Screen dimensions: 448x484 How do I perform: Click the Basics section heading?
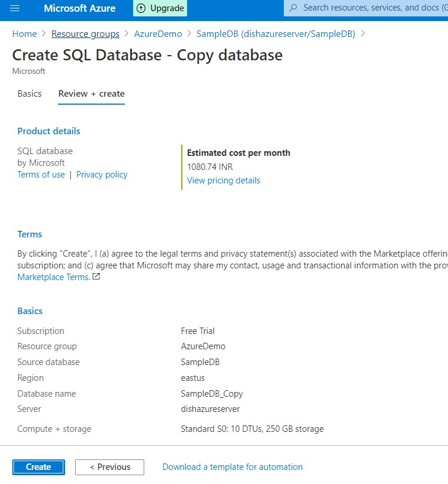pos(30,311)
